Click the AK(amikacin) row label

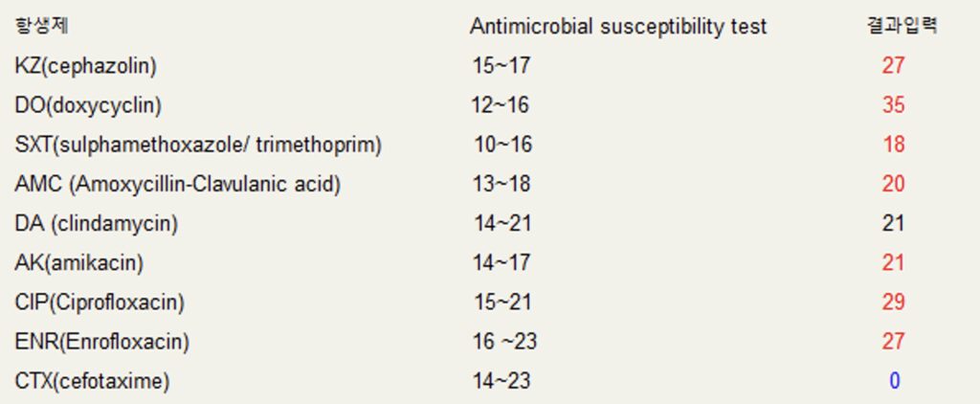click(x=78, y=262)
